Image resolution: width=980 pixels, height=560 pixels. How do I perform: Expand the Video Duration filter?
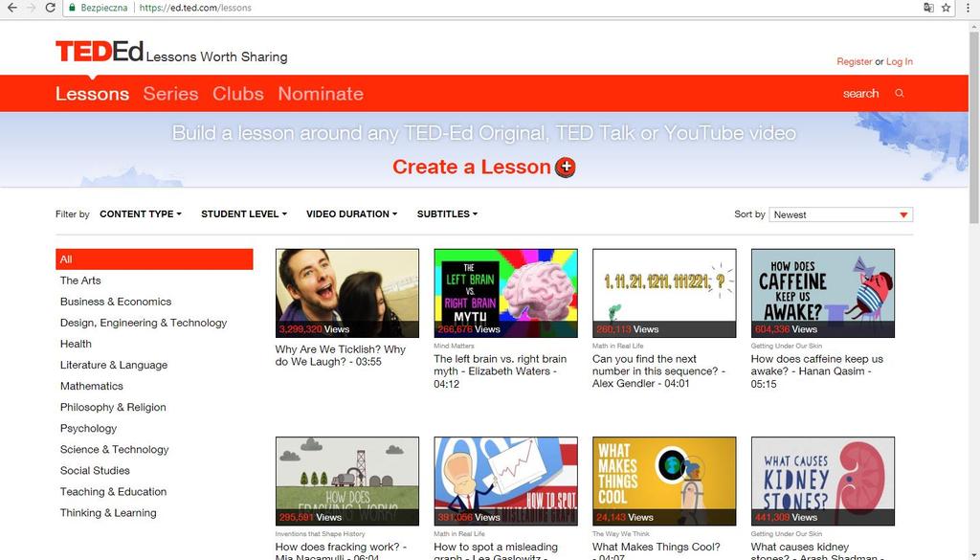[352, 213]
